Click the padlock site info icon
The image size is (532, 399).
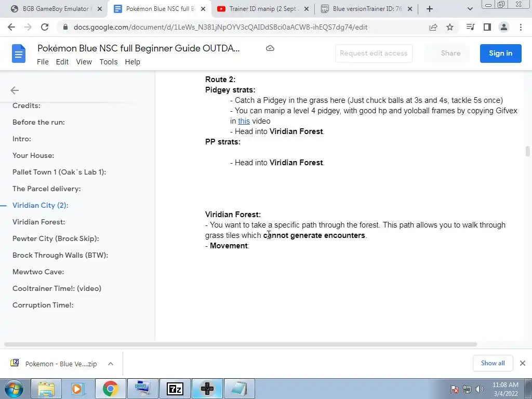[66, 27]
